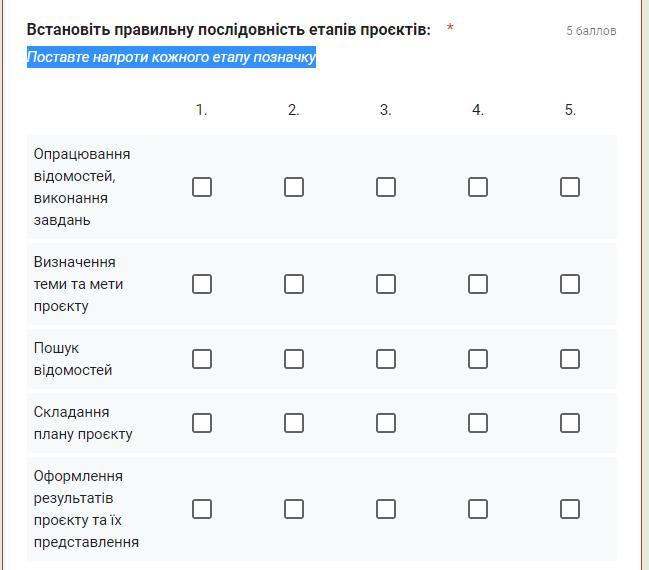Check column 1 for Оформлення результатів row
The width and height of the screenshot is (649, 570).
[202, 509]
